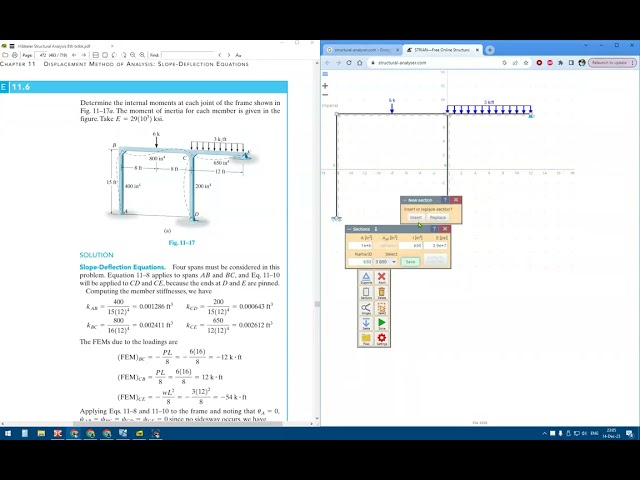This screenshot has width=640, height=480.
Task: Switch to structural-analyser.com Google tab
Action: pyautogui.click(x=362, y=50)
